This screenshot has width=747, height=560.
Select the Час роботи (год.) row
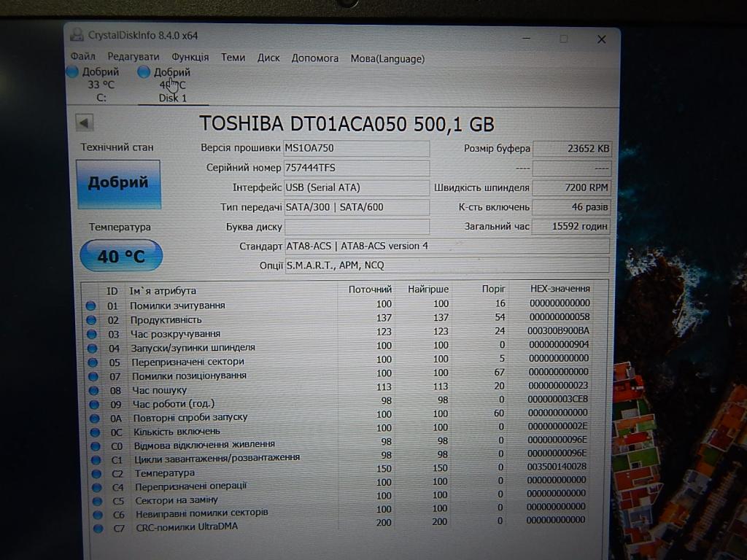337,402
